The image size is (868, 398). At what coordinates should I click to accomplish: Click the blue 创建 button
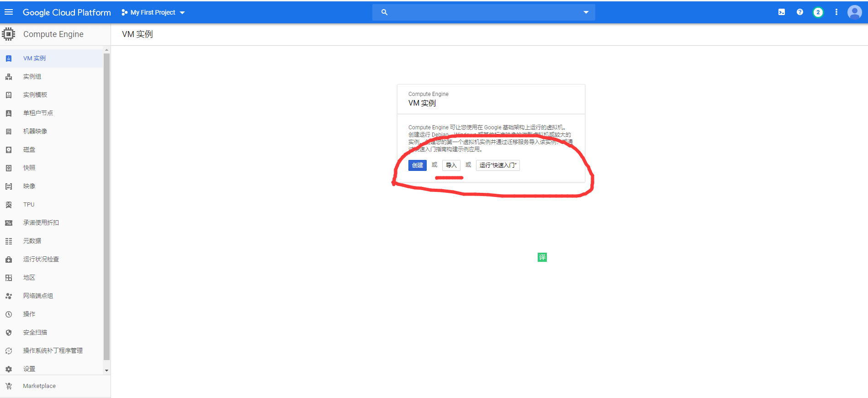pos(417,165)
